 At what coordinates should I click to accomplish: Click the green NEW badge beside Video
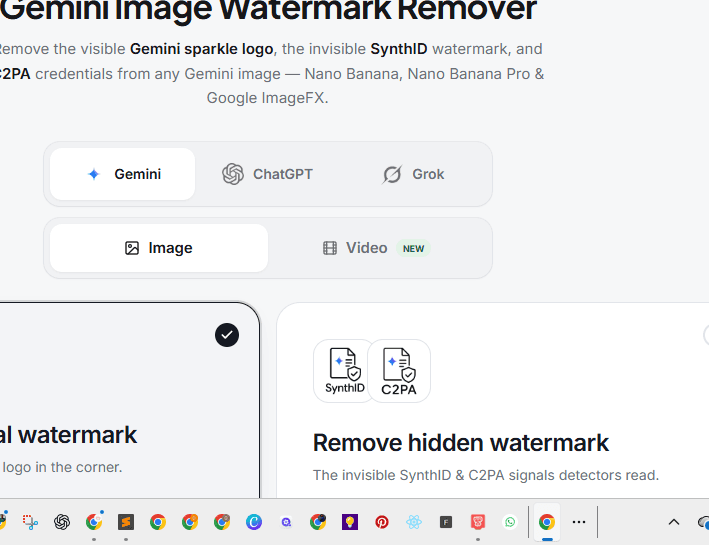[413, 248]
